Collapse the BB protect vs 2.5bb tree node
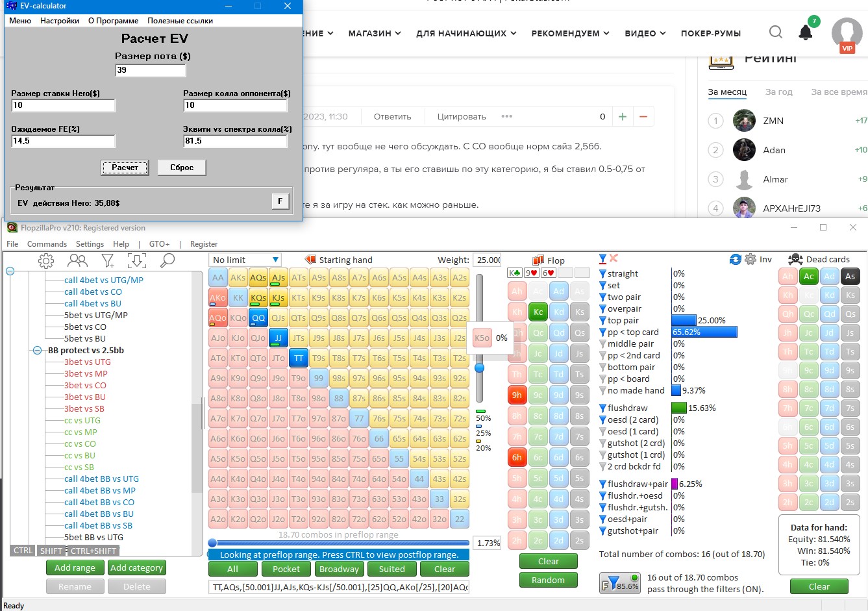The width and height of the screenshot is (868, 611). click(38, 351)
